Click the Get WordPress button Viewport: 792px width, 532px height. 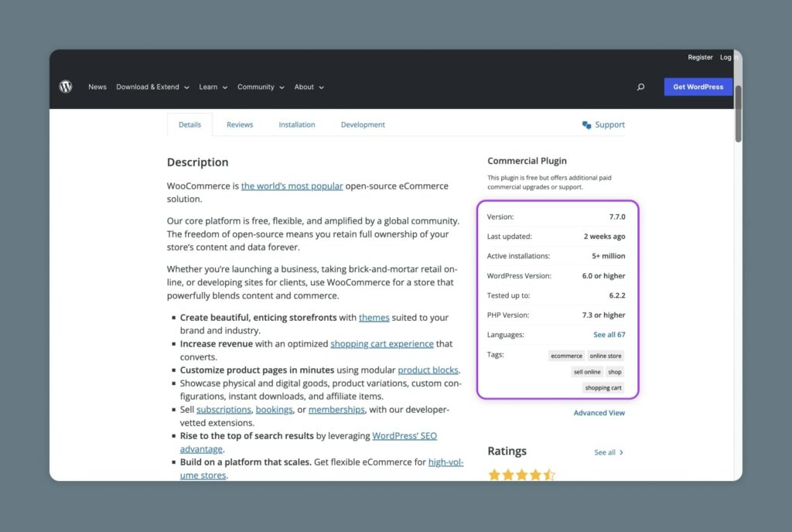[698, 86]
